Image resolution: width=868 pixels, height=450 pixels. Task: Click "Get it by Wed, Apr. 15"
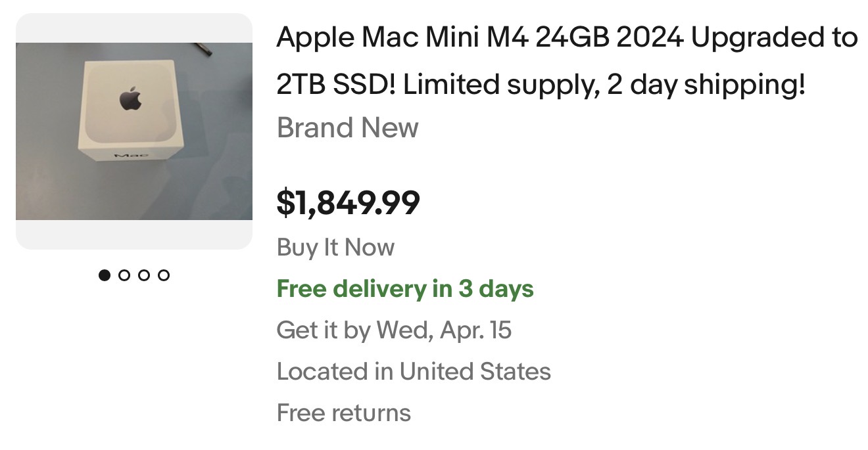394,330
